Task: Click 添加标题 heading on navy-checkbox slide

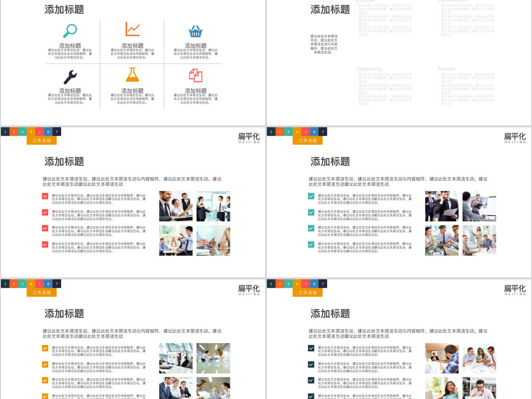Action: [x=330, y=313]
